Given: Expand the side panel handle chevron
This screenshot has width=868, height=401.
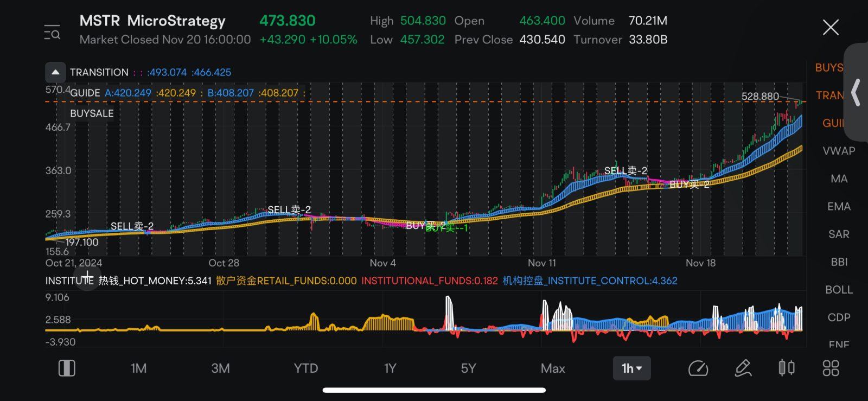Looking at the screenshot, I should 856,92.
